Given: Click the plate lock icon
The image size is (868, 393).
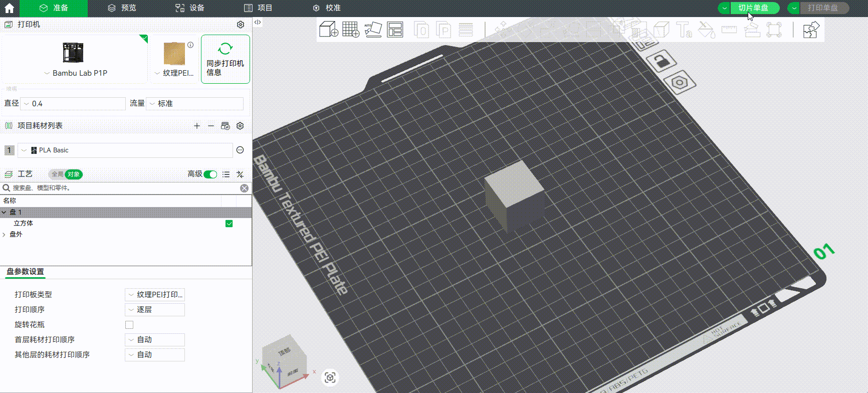Looking at the screenshot, I should click(x=662, y=61).
